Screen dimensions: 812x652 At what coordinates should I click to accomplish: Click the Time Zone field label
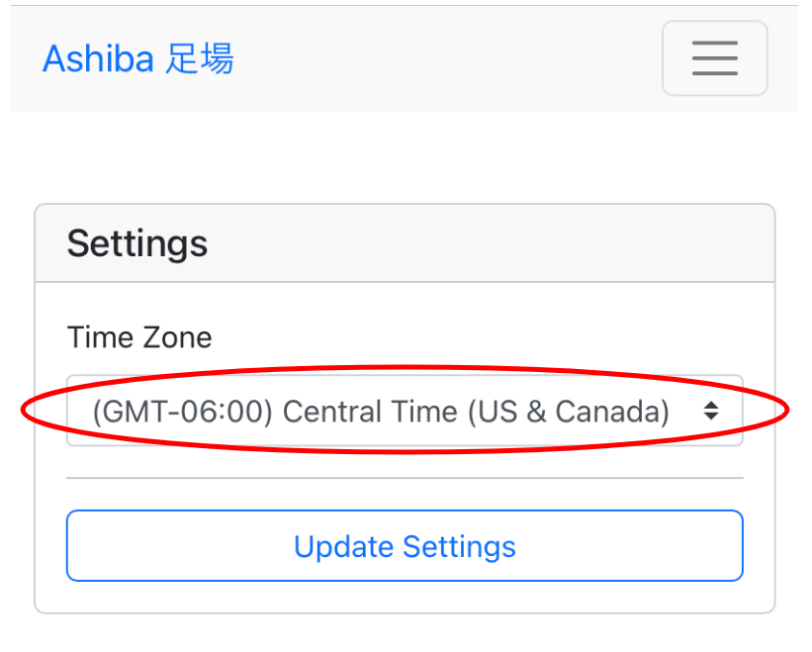coord(139,337)
